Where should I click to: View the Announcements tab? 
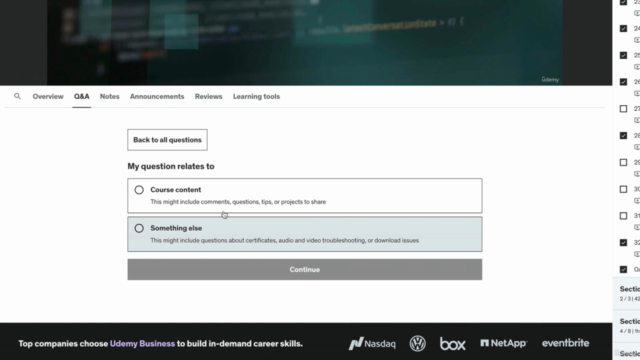tap(157, 96)
